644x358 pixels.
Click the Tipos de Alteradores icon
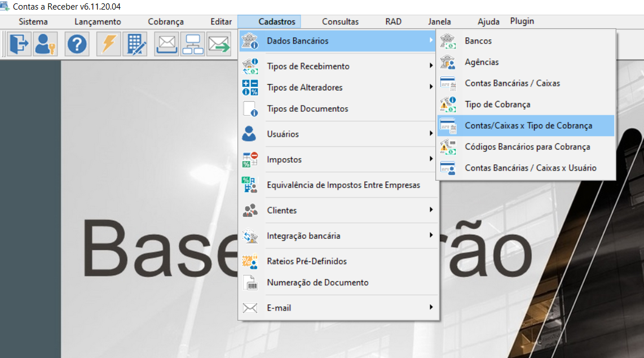[x=250, y=88]
